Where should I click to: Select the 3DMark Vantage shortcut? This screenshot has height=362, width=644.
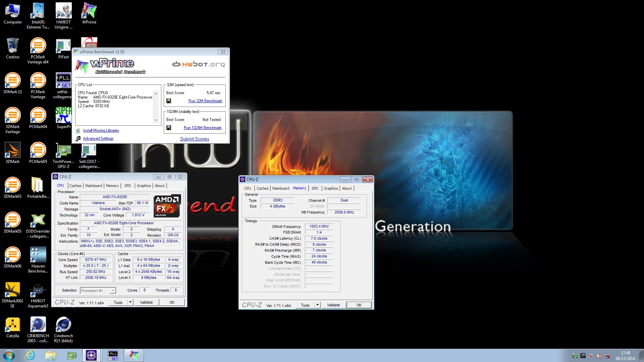[x=13, y=120]
